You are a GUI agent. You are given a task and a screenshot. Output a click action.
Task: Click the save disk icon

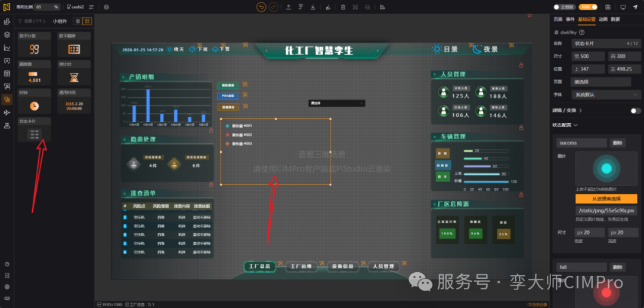pos(608,7)
